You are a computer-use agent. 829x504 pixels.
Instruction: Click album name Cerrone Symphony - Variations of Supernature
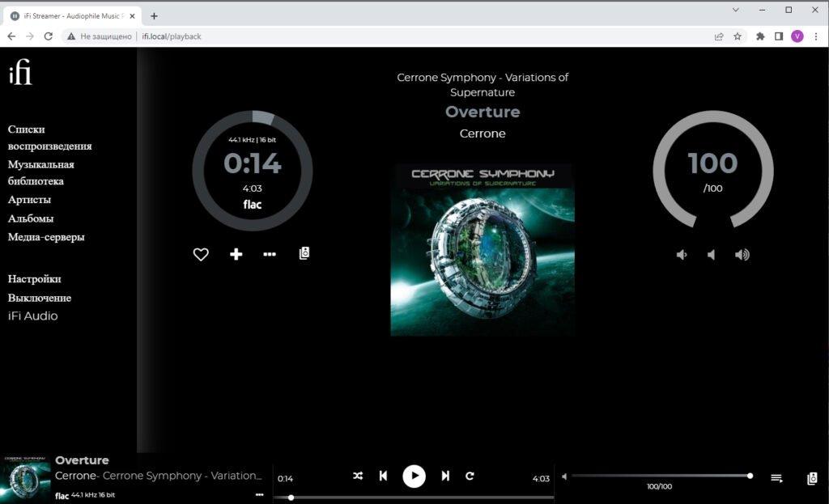coord(483,84)
